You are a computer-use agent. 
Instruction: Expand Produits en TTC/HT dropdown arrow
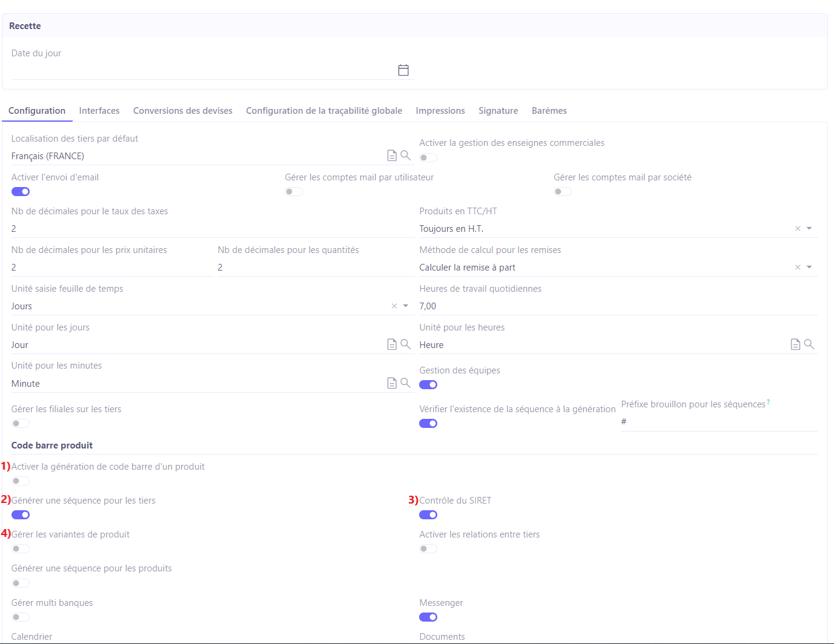point(809,228)
